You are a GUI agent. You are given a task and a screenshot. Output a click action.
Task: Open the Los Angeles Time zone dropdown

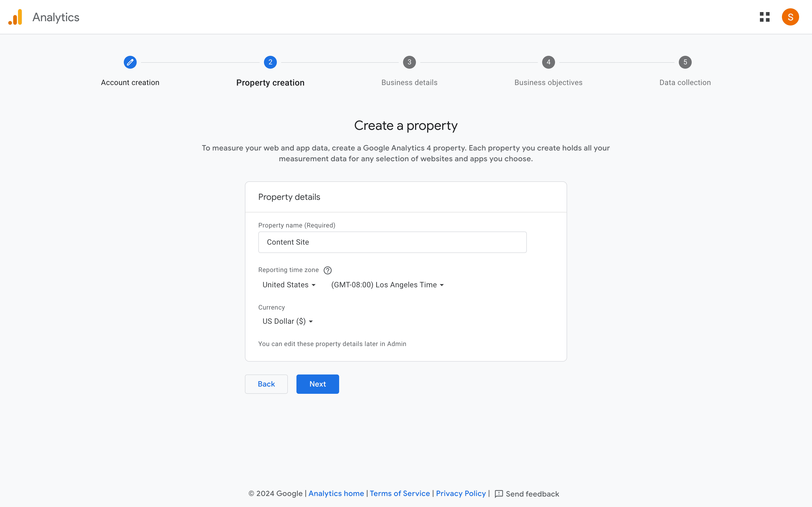tap(387, 285)
